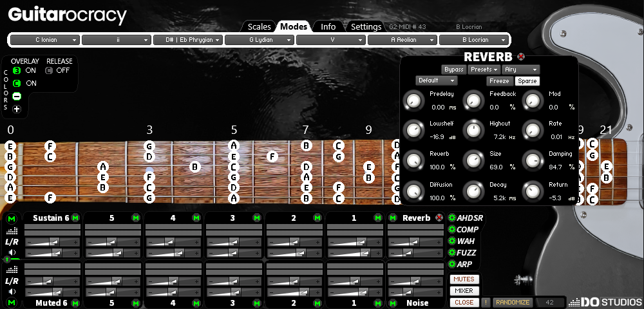Viewport: 644px width, 309px height.
Task: Mute the Muted row channel 5
Action: point(135,303)
